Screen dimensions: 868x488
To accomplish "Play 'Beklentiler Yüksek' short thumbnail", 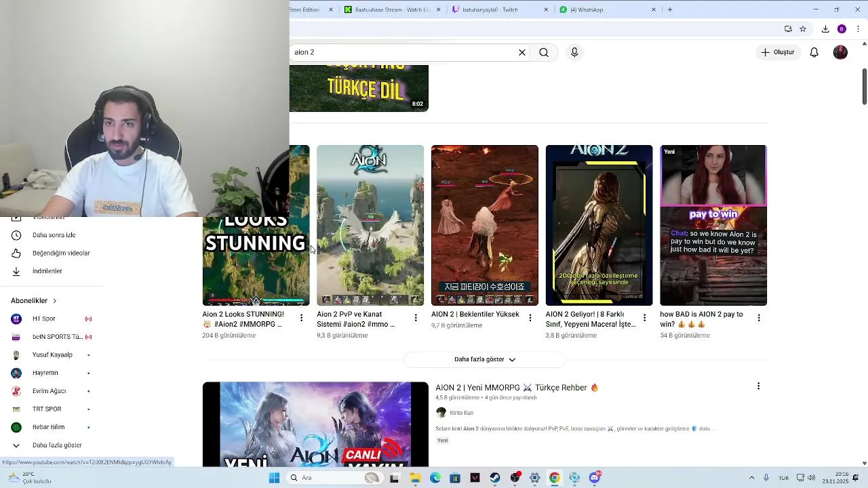I will (x=485, y=225).
